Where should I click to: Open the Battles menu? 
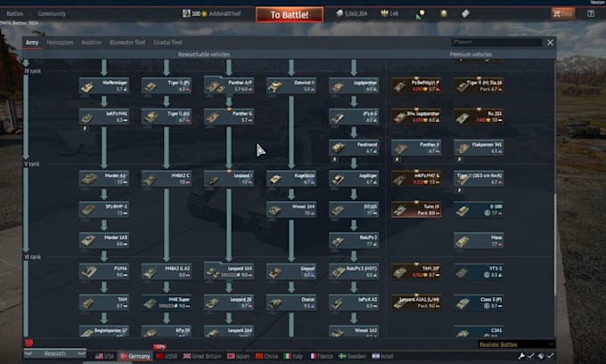pos(14,13)
